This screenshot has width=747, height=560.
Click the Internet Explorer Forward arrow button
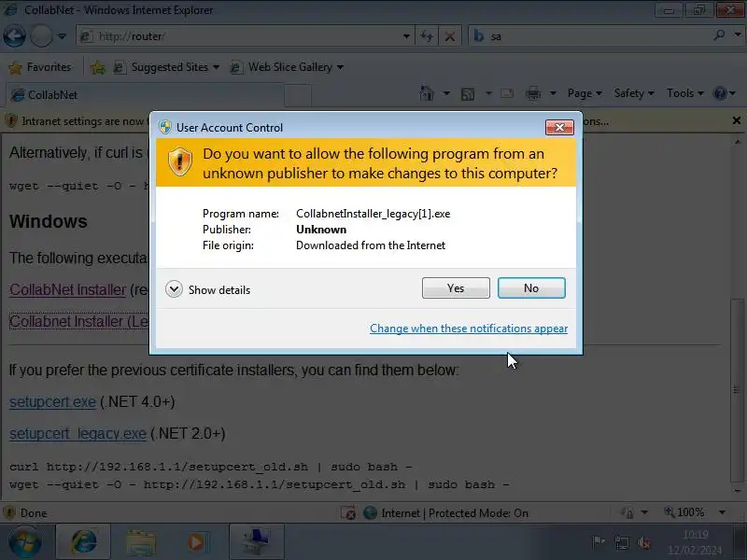(41, 36)
